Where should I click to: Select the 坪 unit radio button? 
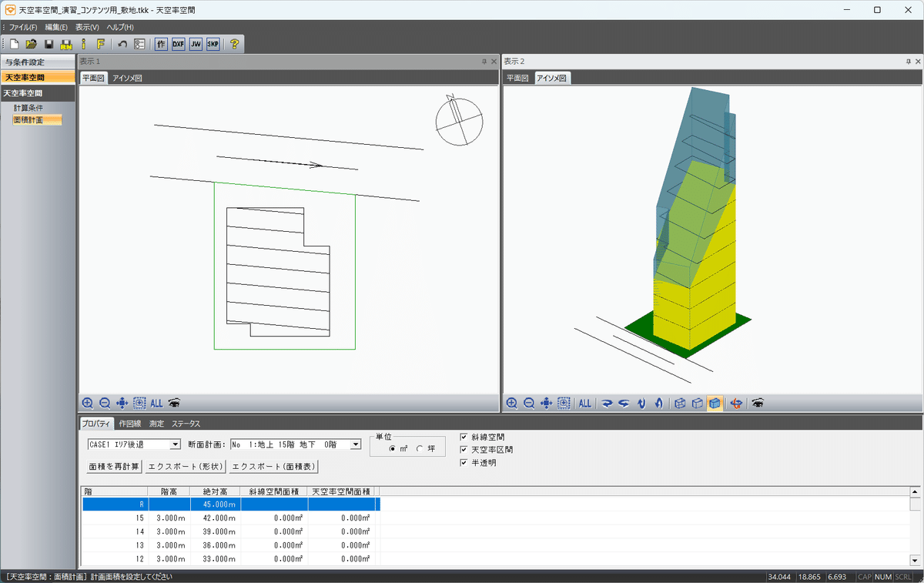pos(420,448)
